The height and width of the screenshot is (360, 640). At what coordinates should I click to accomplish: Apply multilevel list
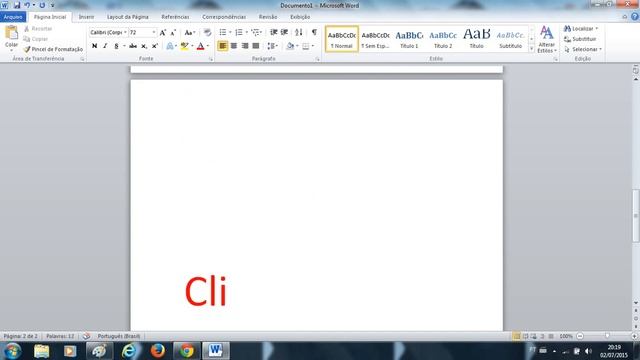(256, 32)
